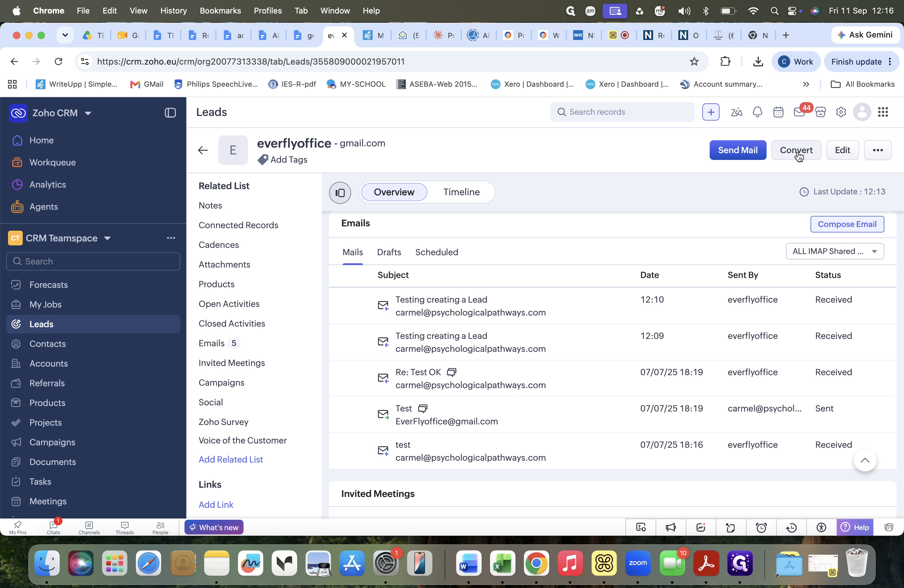Open the Zoho apps grid launcher
The image size is (904, 588).
(883, 112)
